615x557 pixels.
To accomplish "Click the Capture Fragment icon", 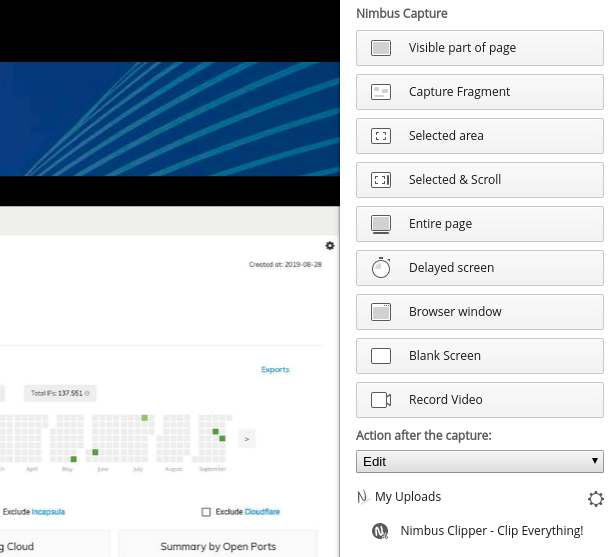I will [x=381, y=92].
